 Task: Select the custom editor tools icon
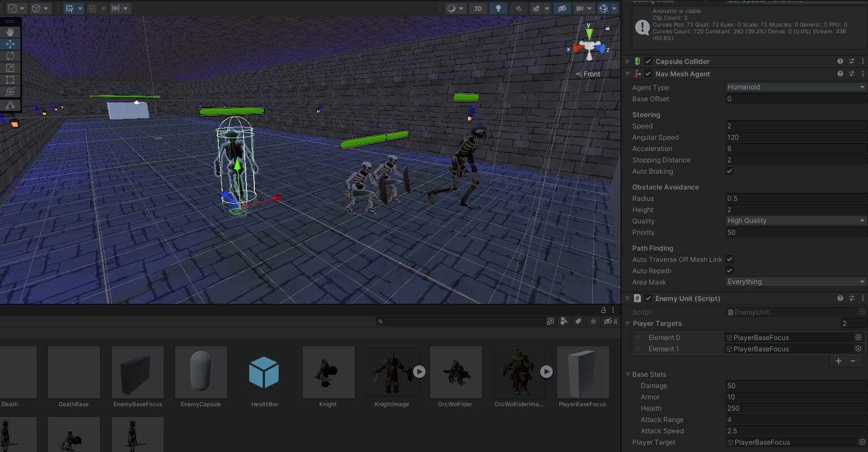10,105
